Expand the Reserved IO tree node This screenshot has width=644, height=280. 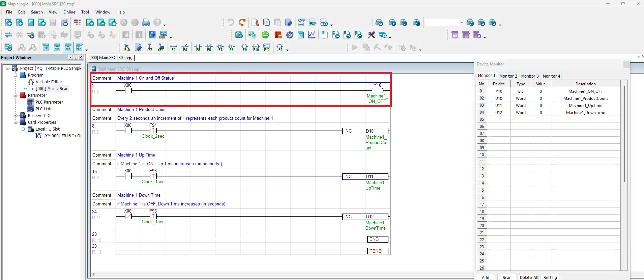tap(16, 115)
